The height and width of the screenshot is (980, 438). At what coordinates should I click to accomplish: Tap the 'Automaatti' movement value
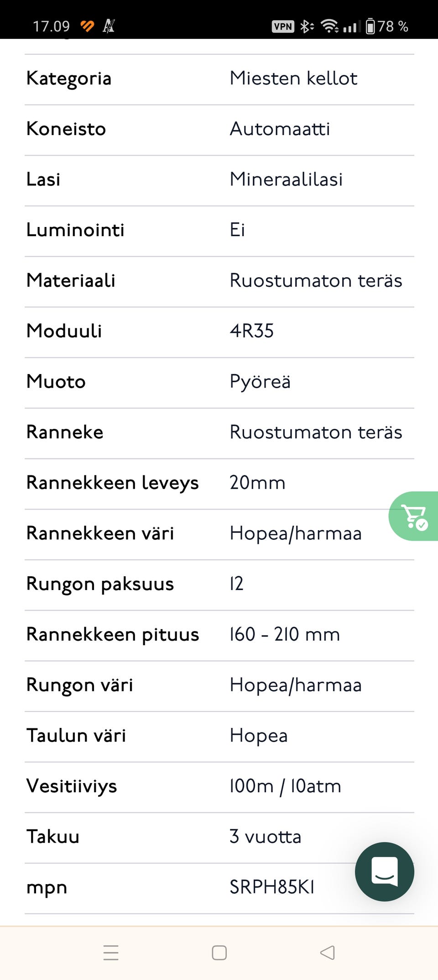click(280, 129)
